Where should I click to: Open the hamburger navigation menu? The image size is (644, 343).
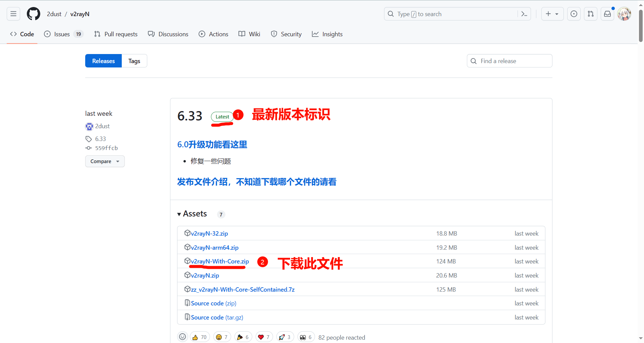coord(13,14)
